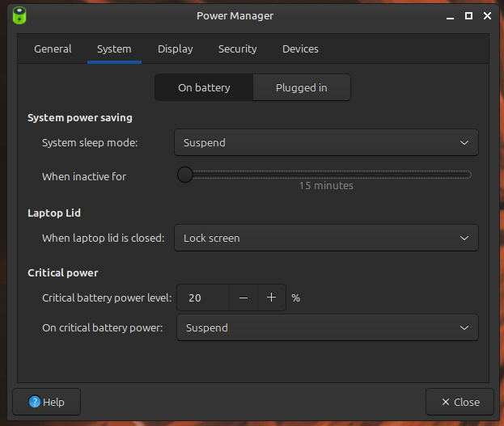The image size is (504, 426).
Task: Increase critical battery level with plus
Action: pos(271,297)
